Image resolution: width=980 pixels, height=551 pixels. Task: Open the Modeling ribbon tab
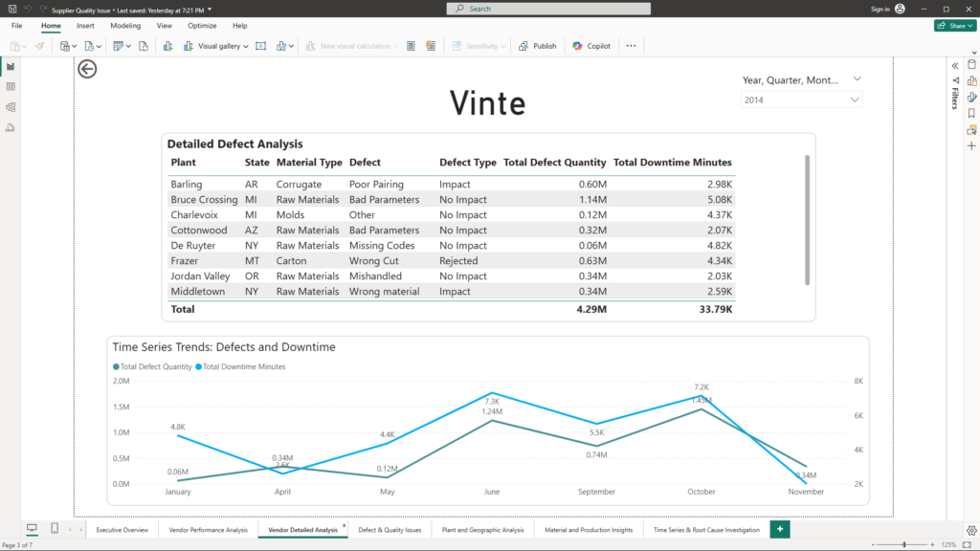pyautogui.click(x=124, y=26)
